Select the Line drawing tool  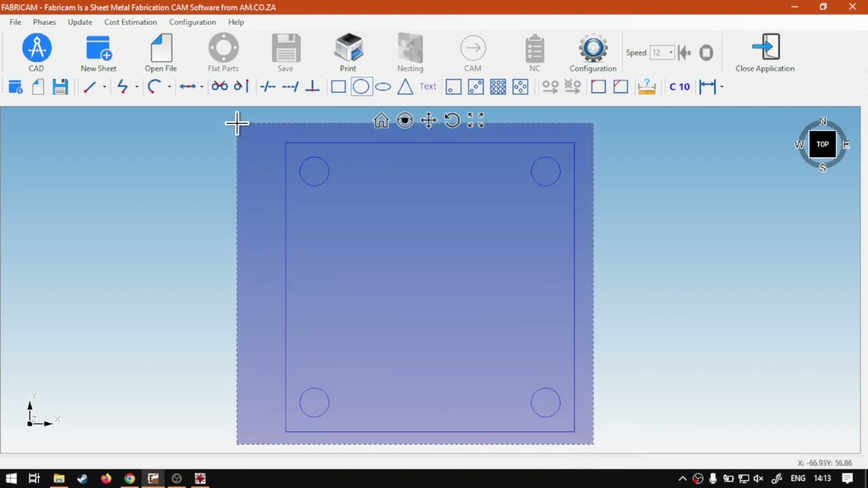[90, 87]
